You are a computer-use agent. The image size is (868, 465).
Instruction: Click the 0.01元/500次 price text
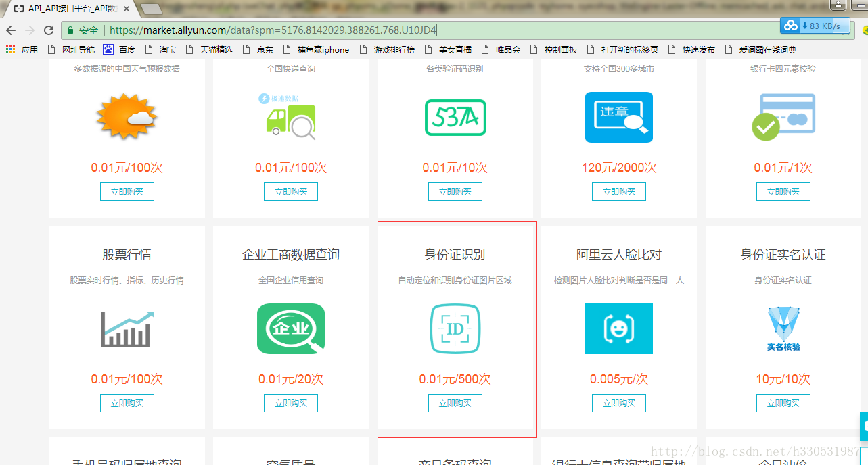click(x=455, y=379)
